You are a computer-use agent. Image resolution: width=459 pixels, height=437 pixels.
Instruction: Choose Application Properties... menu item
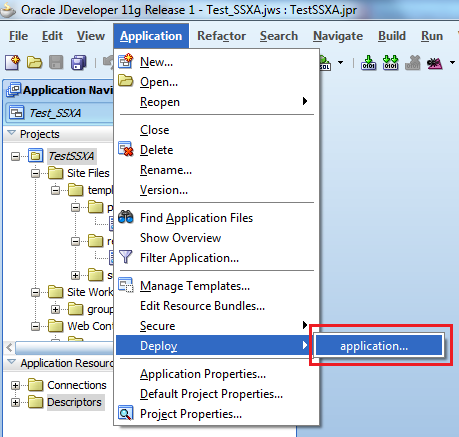pos(217,374)
